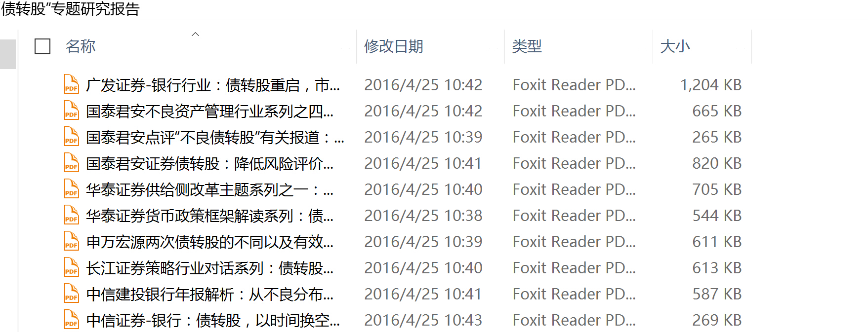This screenshot has width=868, height=332.
Task: Click Foxit Reader type in 269 KB row
Action: 574,320
